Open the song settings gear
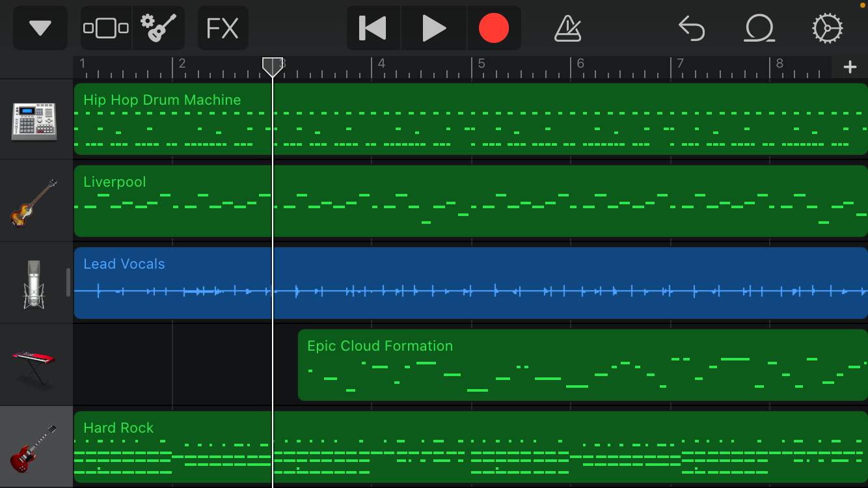 pyautogui.click(x=826, y=28)
